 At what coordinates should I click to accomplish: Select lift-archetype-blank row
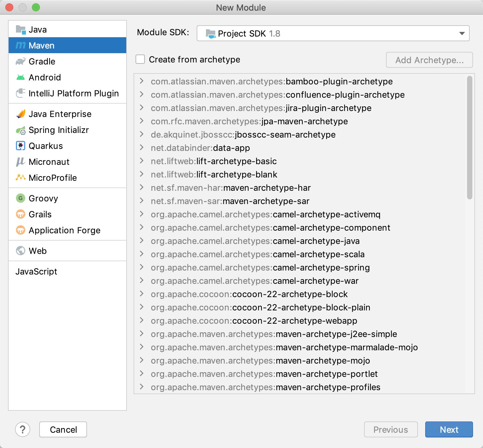[304, 174]
